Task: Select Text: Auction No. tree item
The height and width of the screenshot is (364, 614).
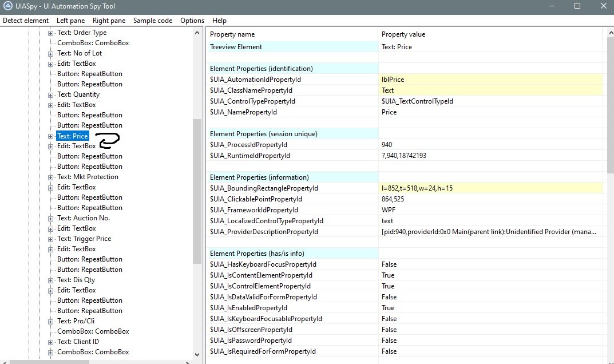Action: pyautogui.click(x=84, y=218)
